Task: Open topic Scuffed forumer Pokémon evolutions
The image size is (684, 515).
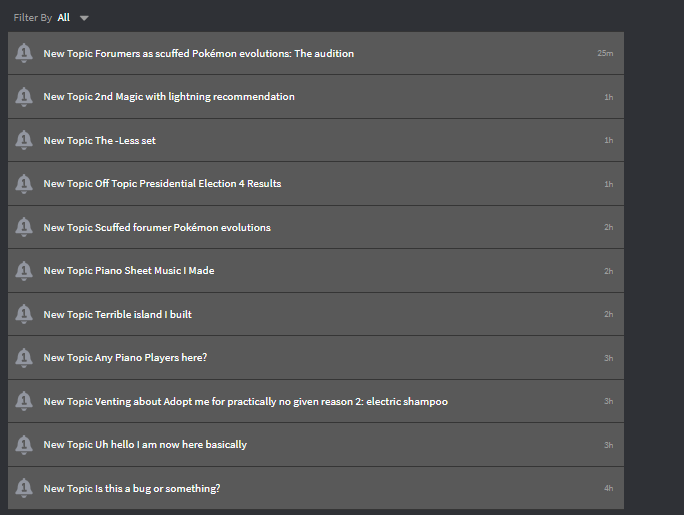Action: [x=316, y=227]
